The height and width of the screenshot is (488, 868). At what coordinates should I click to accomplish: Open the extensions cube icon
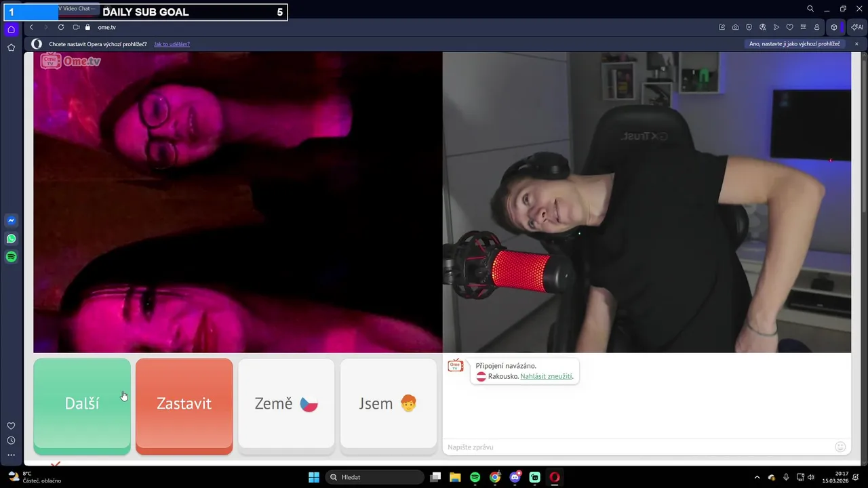(834, 27)
